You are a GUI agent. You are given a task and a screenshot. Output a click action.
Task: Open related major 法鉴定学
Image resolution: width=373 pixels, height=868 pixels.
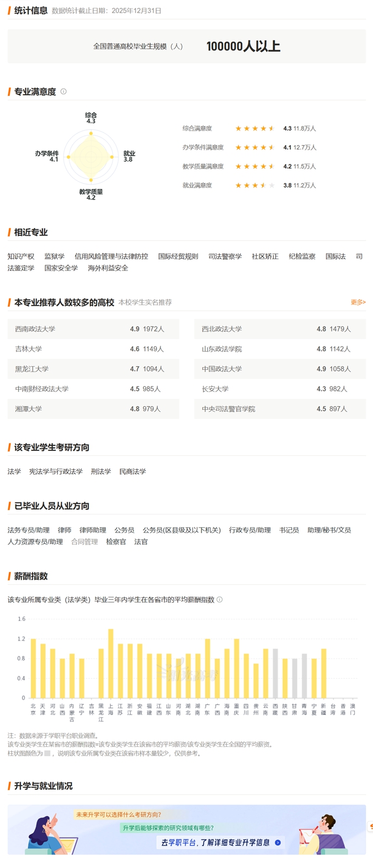pos(21,268)
